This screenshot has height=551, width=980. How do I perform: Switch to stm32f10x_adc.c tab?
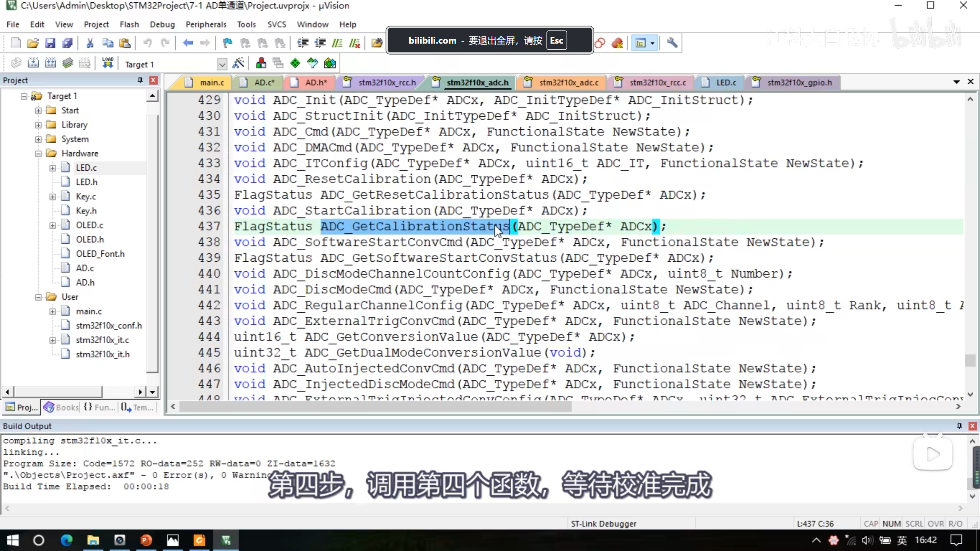click(x=563, y=82)
